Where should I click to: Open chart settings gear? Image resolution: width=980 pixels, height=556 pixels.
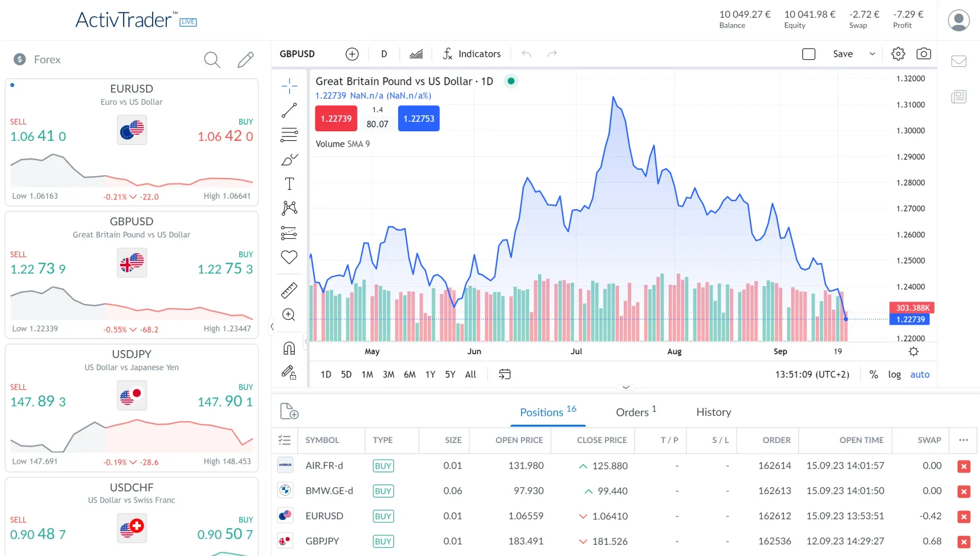tap(898, 54)
